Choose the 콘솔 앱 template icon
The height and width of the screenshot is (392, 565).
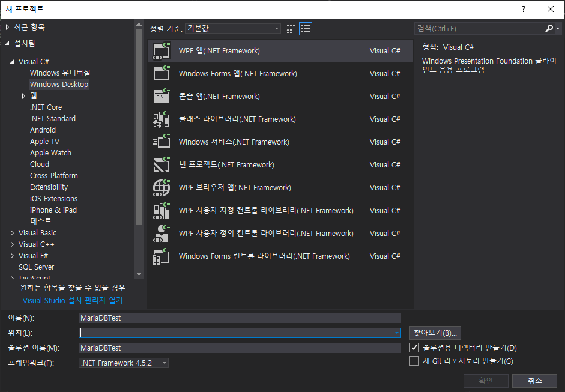coord(162,96)
